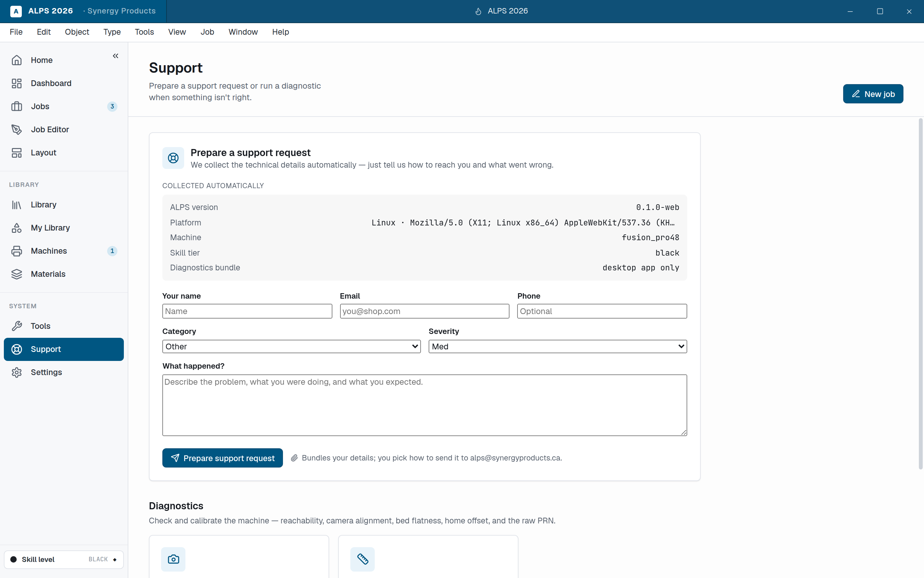Click the Support lifebuoy sidebar icon
The height and width of the screenshot is (578, 924).
[x=16, y=349]
